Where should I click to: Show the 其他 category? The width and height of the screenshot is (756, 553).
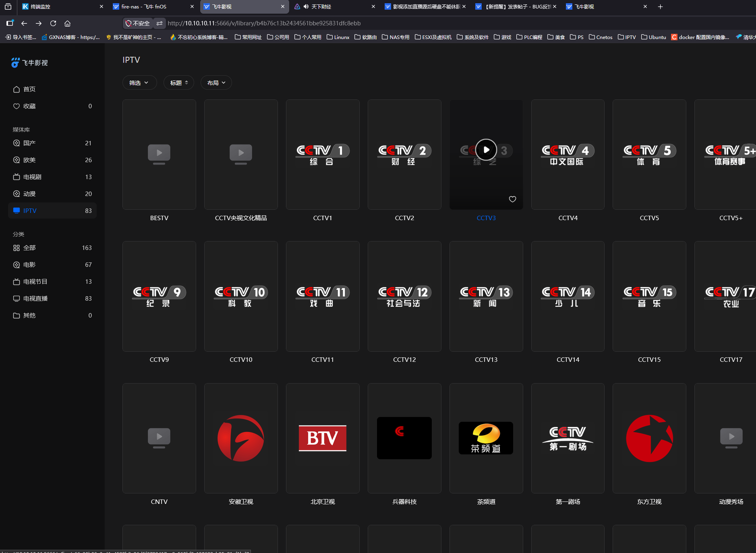(x=52, y=316)
